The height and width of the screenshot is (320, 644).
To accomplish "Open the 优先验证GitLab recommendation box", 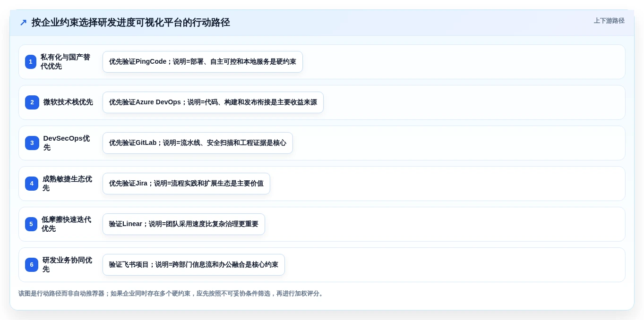I will pyautogui.click(x=197, y=143).
